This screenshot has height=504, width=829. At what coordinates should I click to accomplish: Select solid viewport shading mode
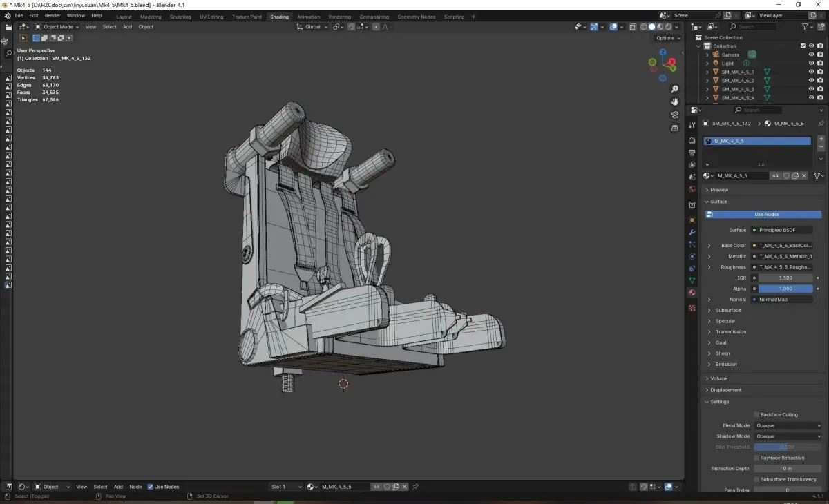pos(651,27)
